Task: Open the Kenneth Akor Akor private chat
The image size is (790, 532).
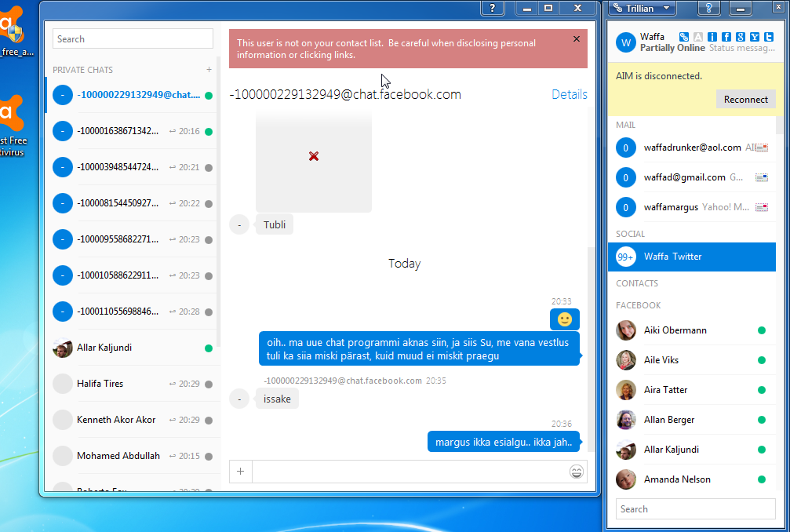Action: [x=131, y=420]
